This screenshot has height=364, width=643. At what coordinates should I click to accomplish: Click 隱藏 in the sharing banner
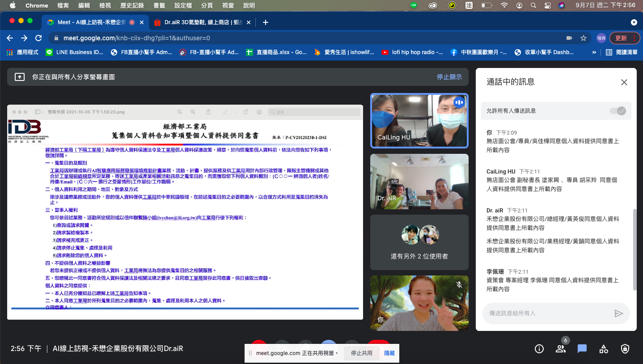coord(389,353)
